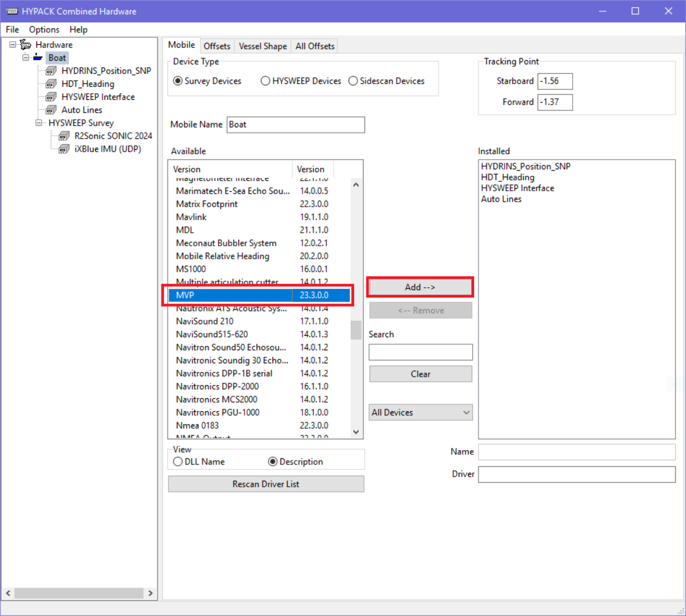Click the Search text box

[420, 352]
